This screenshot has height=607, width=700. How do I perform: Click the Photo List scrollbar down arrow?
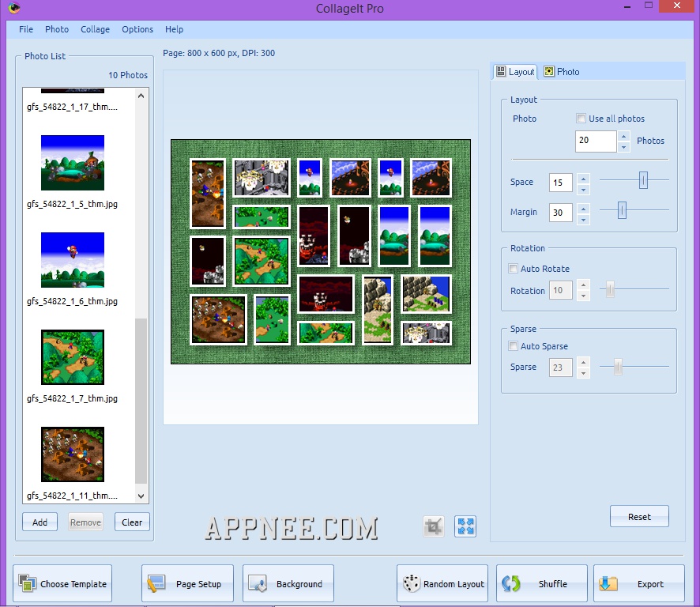coord(141,496)
